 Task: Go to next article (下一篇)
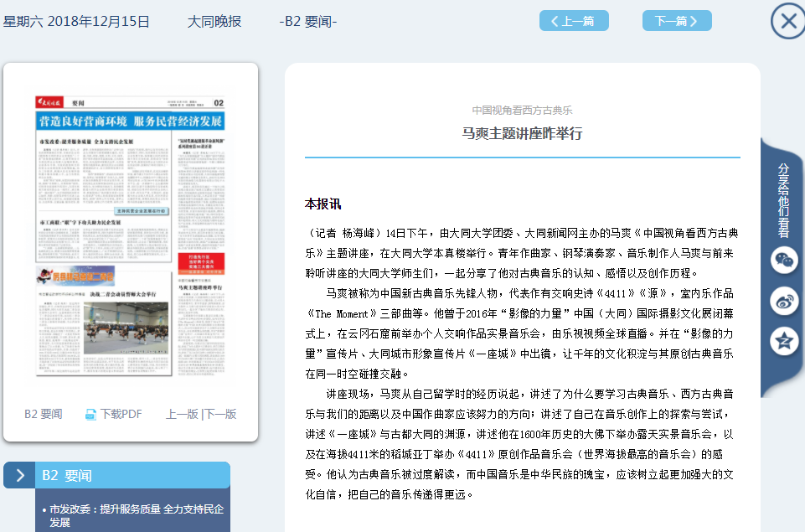(676, 21)
